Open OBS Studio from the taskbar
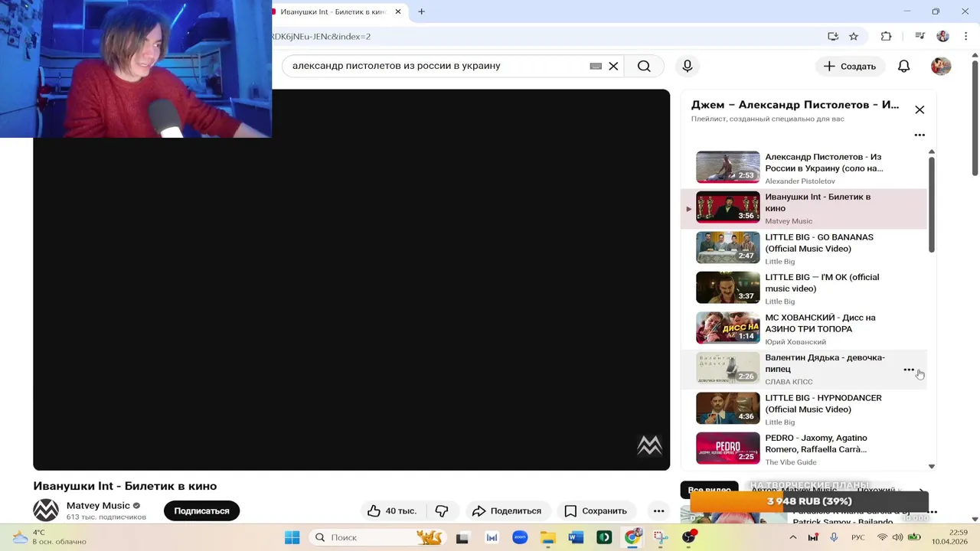This screenshot has height=551, width=980. (688, 537)
